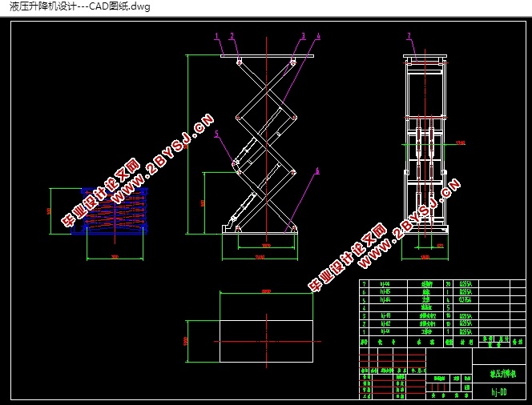Select magenta callout number 4 in front view

(318, 36)
